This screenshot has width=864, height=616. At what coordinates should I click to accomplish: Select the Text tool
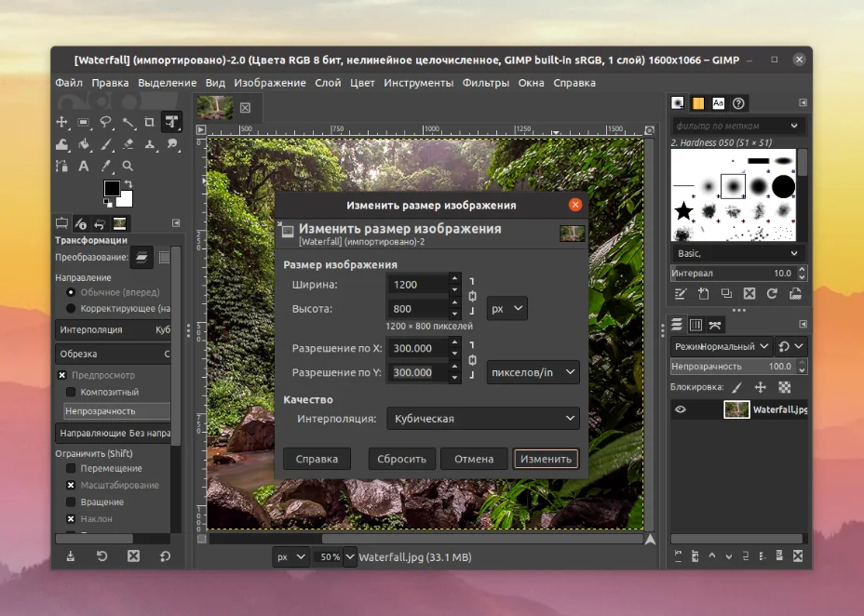(x=84, y=166)
